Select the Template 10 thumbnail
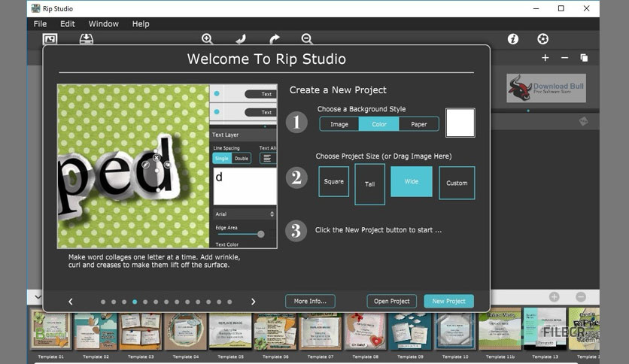Image resolution: width=629 pixels, height=364 pixels. click(455, 330)
